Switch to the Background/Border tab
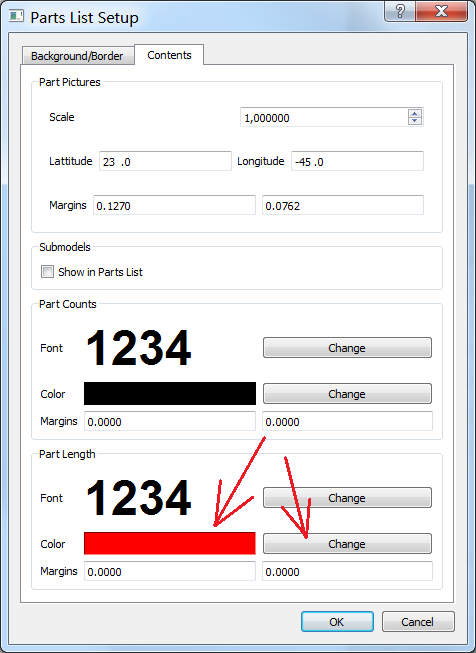The width and height of the screenshot is (476, 653). 77,56
